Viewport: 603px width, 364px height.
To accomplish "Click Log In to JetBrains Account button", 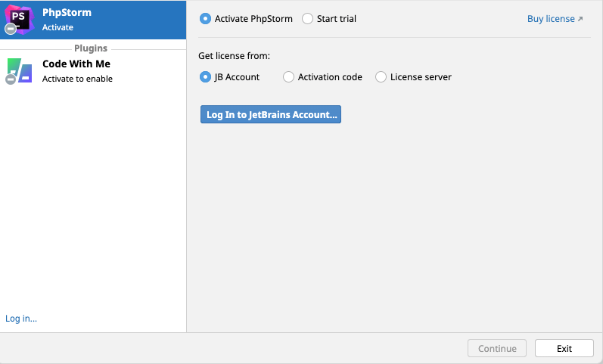I will pos(271,114).
